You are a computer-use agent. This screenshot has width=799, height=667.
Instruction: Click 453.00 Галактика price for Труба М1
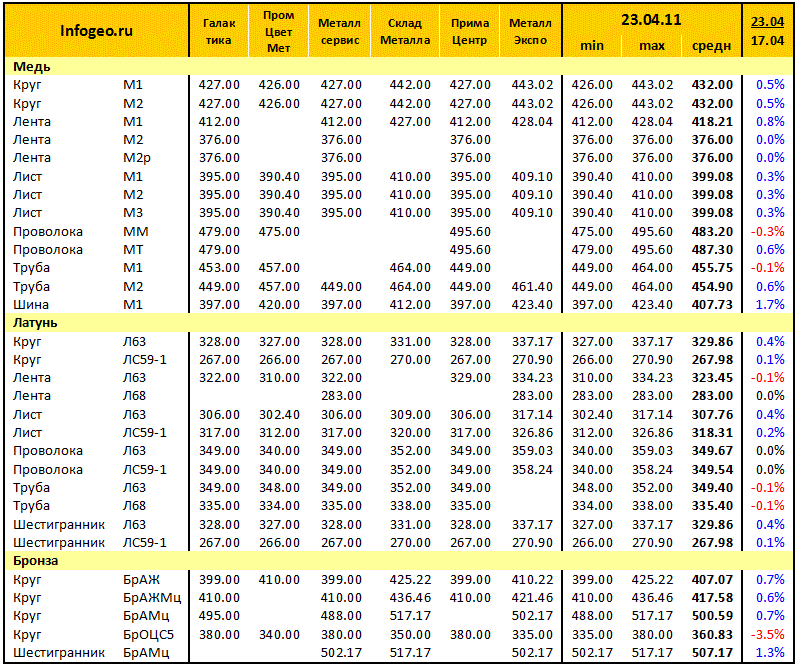pyautogui.click(x=219, y=268)
